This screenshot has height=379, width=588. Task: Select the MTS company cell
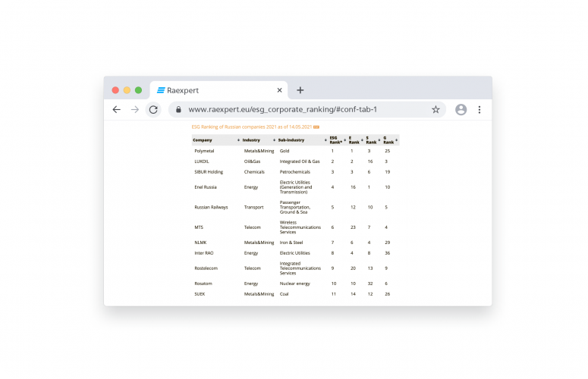199,227
